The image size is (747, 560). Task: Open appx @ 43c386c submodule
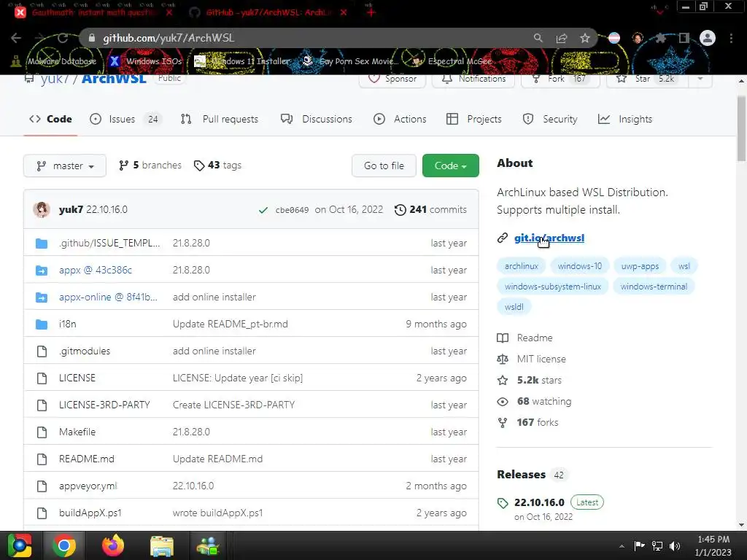(x=96, y=270)
